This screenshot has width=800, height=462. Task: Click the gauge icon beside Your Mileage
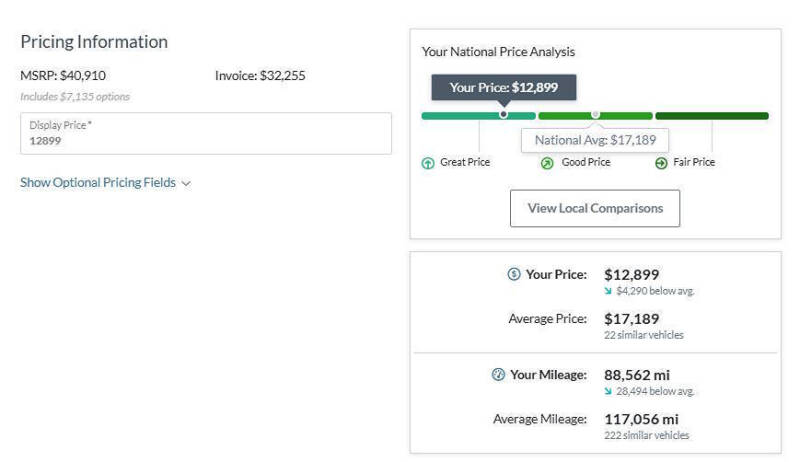pos(498,374)
